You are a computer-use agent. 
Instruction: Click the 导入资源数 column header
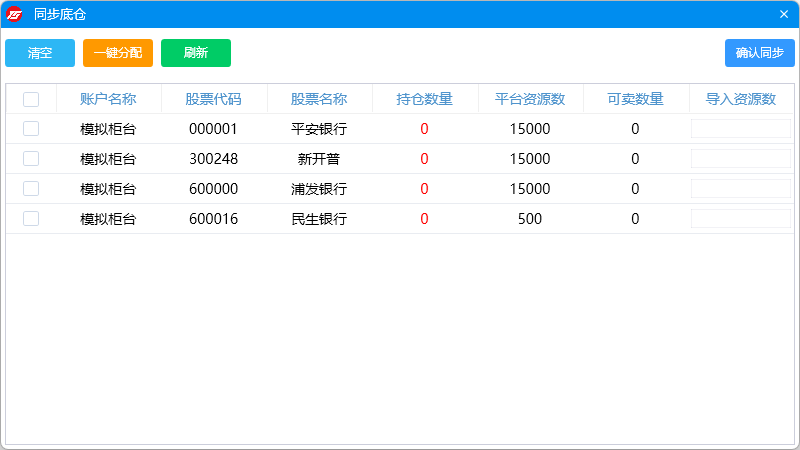(x=741, y=99)
